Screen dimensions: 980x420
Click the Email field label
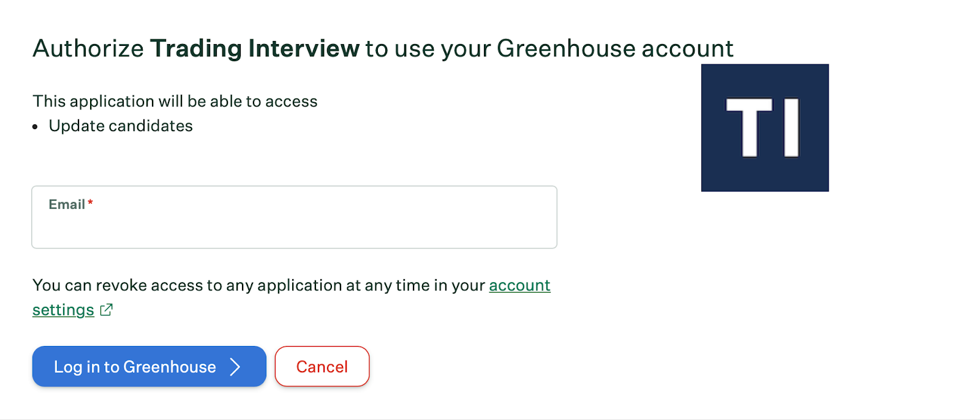pyautogui.click(x=67, y=204)
